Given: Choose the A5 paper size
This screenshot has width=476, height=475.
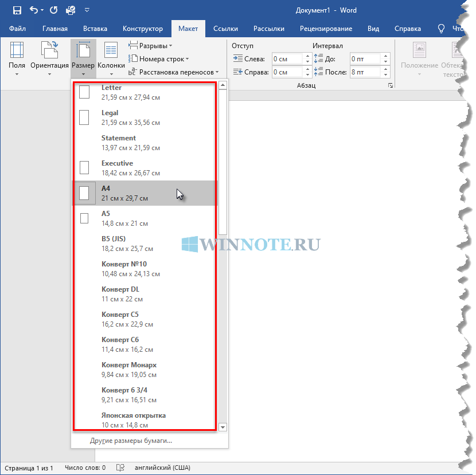Looking at the screenshot, I should pos(145,218).
